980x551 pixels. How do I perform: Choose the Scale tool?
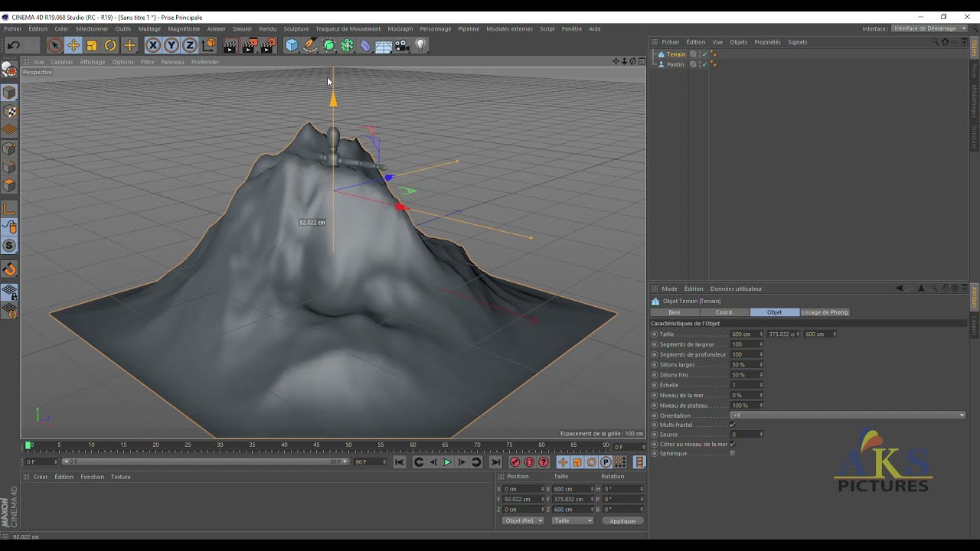pos(92,45)
